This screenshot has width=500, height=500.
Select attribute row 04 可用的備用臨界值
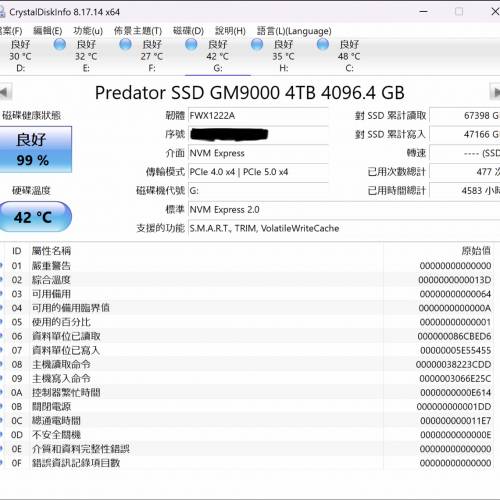click(247, 308)
